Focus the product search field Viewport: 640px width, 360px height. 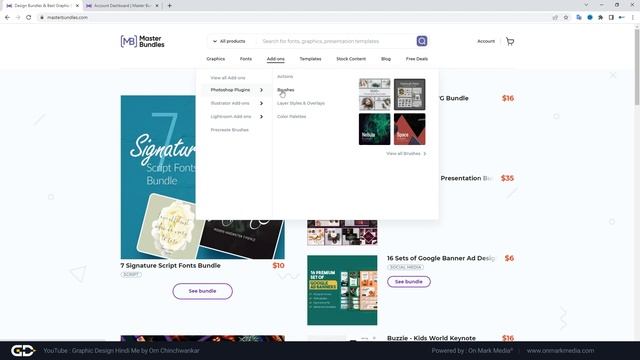point(337,41)
